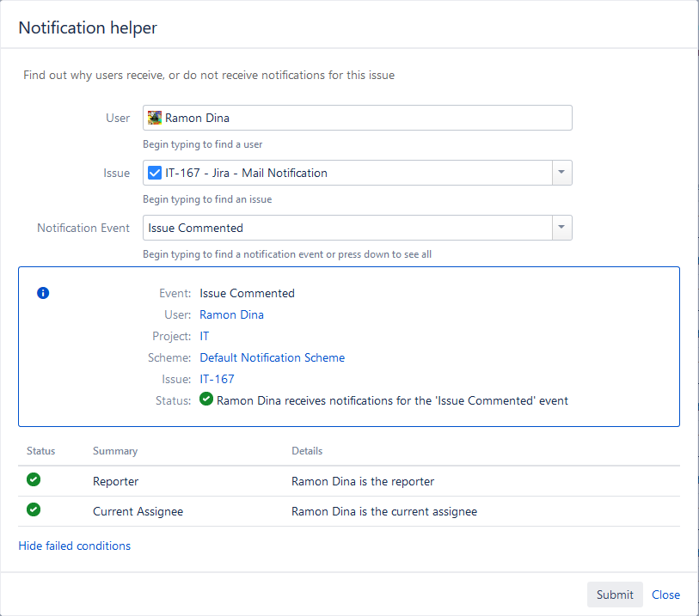Select the Status column header

tap(41, 451)
